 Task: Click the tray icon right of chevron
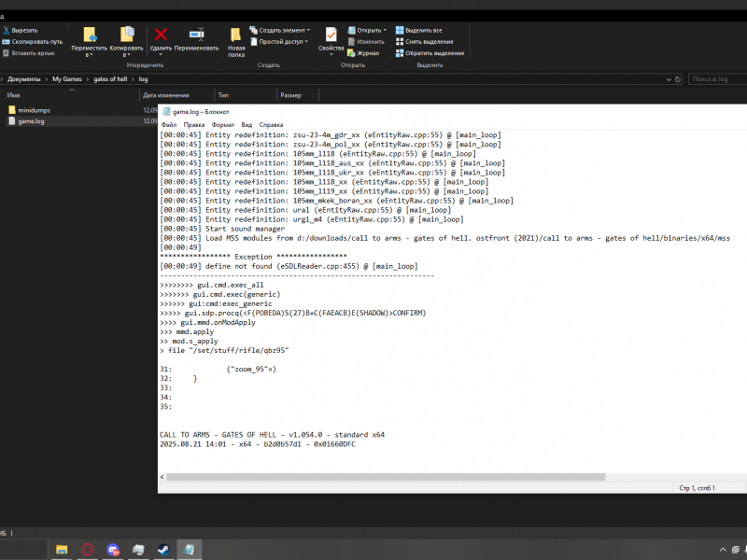pos(736,550)
